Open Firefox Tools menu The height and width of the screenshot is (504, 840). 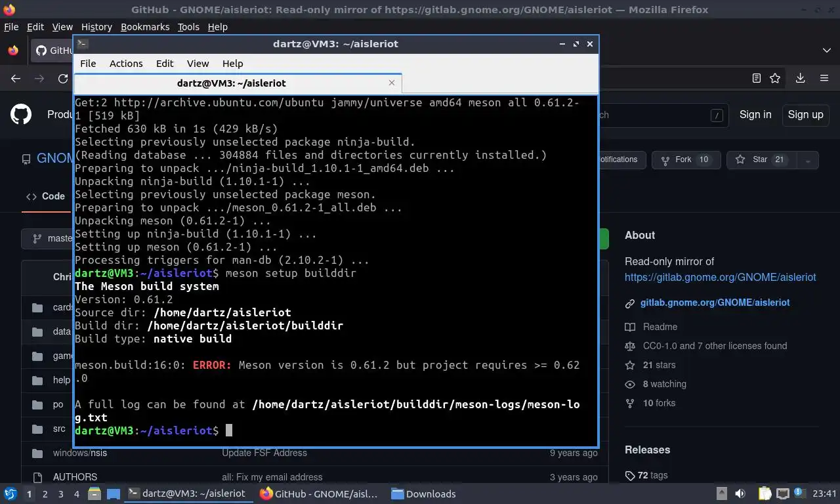point(188,27)
